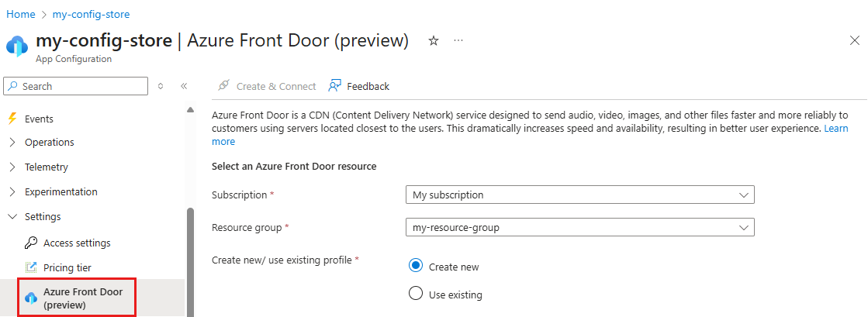Click the Pricing tier icon
This screenshot has height=317, width=868.
pos(32,267)
